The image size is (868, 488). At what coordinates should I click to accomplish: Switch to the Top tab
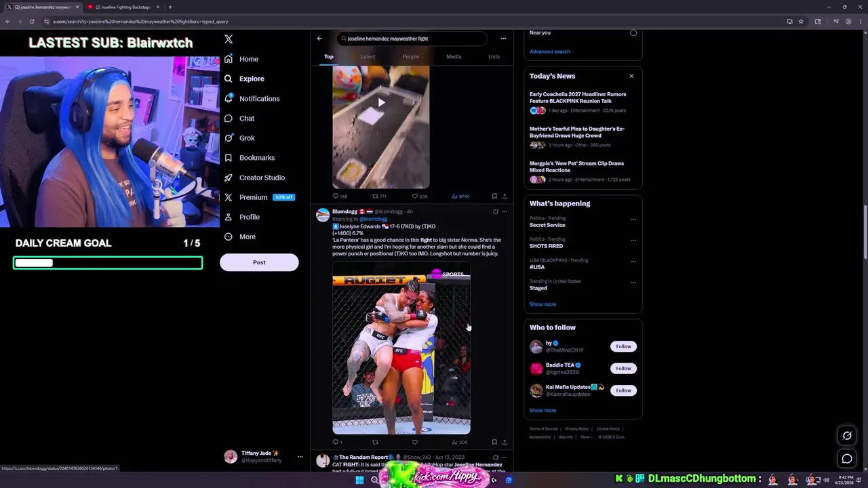tap(329, 56)
